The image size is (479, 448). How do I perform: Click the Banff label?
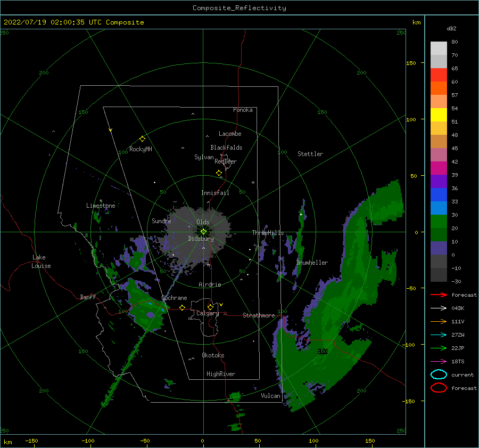click(x=88, y=297)
